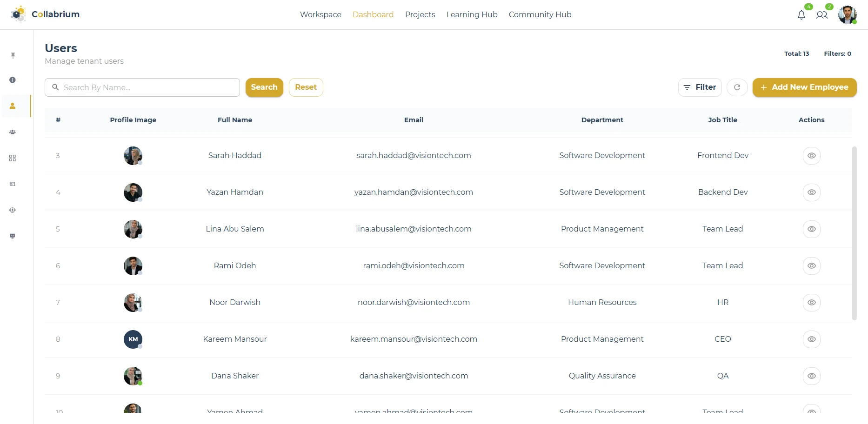
Task: Open the contacts icon with badge 2
Action: coord(822,15)
